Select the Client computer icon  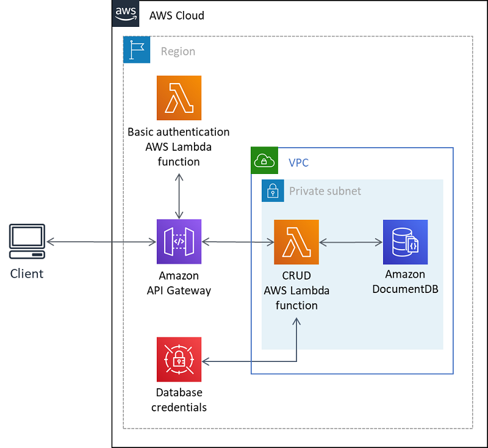pos(27,241)
